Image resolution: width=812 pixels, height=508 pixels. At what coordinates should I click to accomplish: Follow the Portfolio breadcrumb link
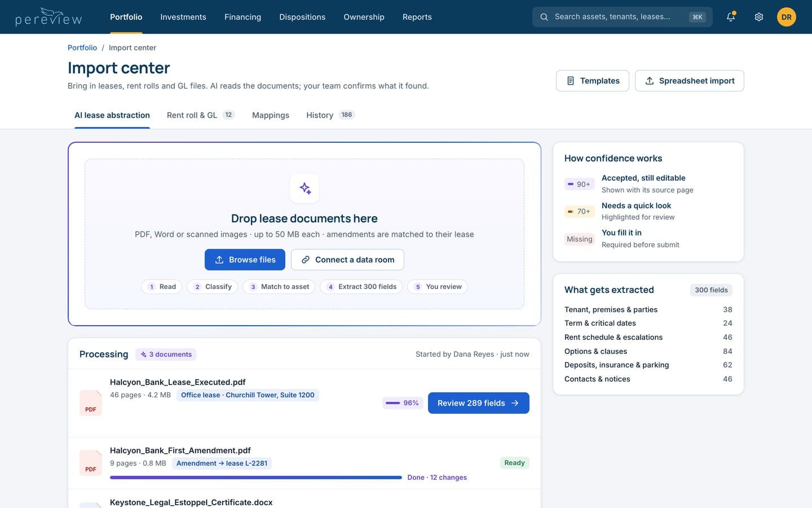82,48
